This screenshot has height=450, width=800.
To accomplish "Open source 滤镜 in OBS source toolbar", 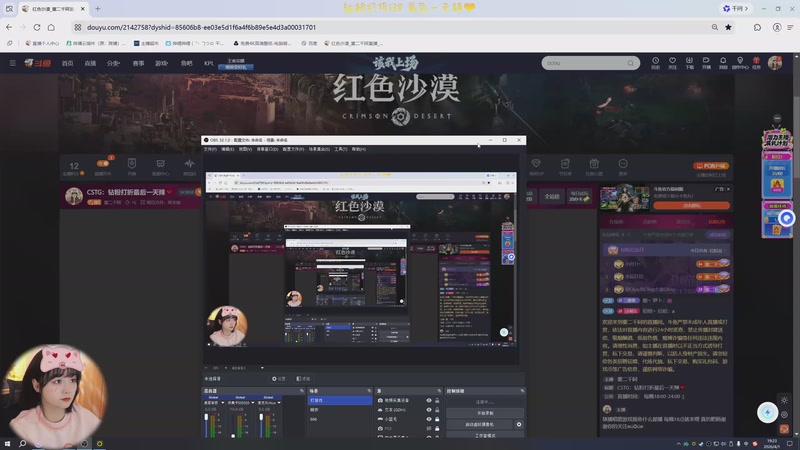I will tap(303, 379).
